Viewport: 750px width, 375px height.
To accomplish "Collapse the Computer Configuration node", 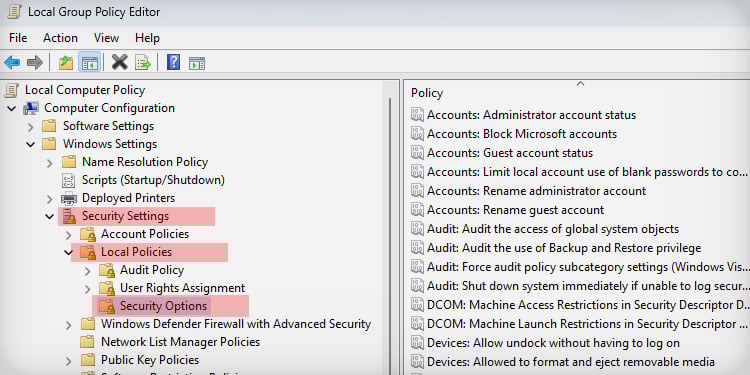I will [11, 109].
